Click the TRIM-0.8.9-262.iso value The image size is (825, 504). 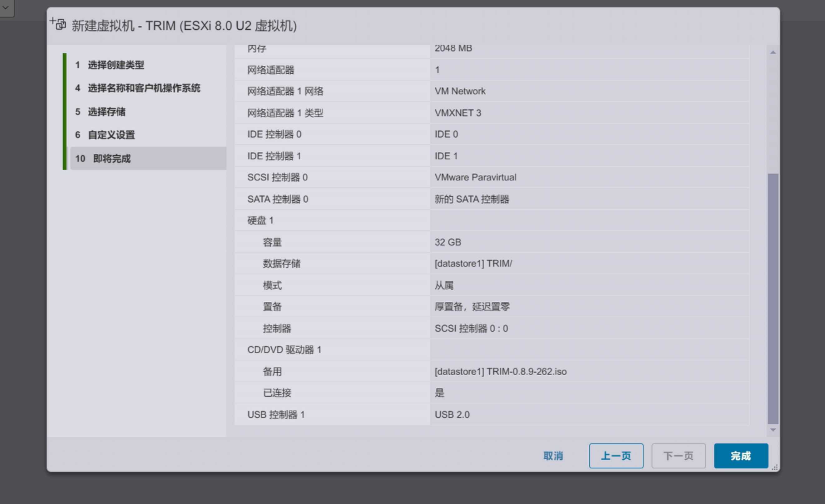tap(501, 371)
